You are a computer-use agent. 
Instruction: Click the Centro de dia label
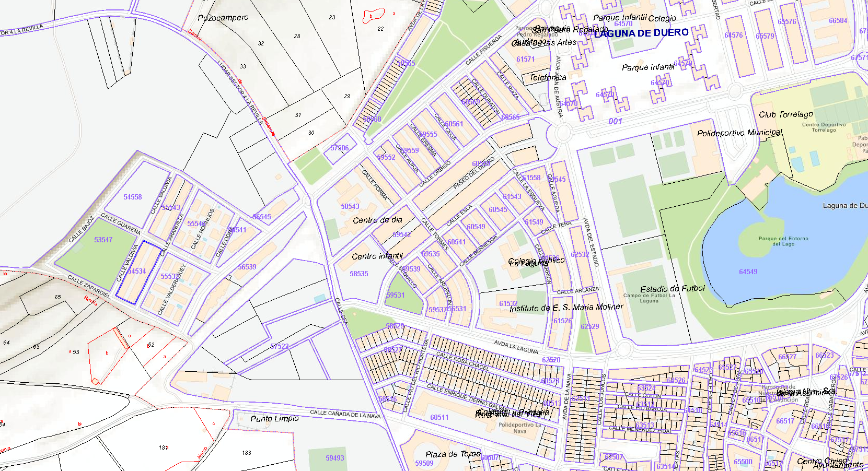point(377,220)
